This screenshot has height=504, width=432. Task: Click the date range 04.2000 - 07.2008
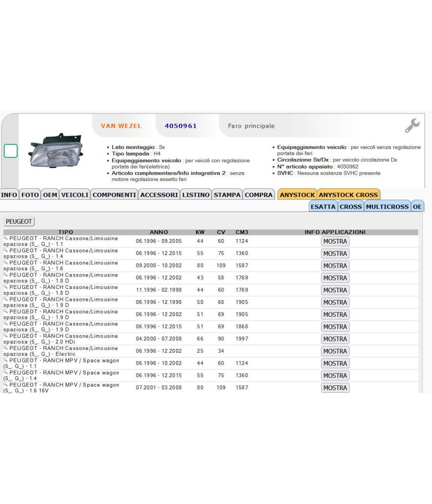tap(159, 339)
